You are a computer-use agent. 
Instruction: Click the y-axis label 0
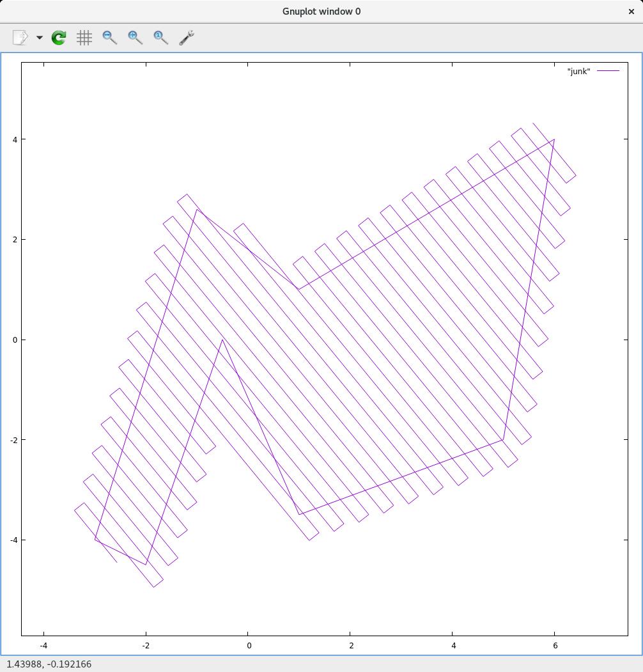click(15, 340)
